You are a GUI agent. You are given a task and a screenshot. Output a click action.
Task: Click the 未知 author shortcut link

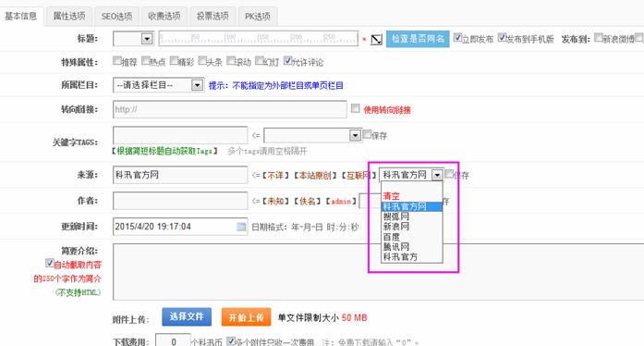pyautogui.click(x=275, y=201)
